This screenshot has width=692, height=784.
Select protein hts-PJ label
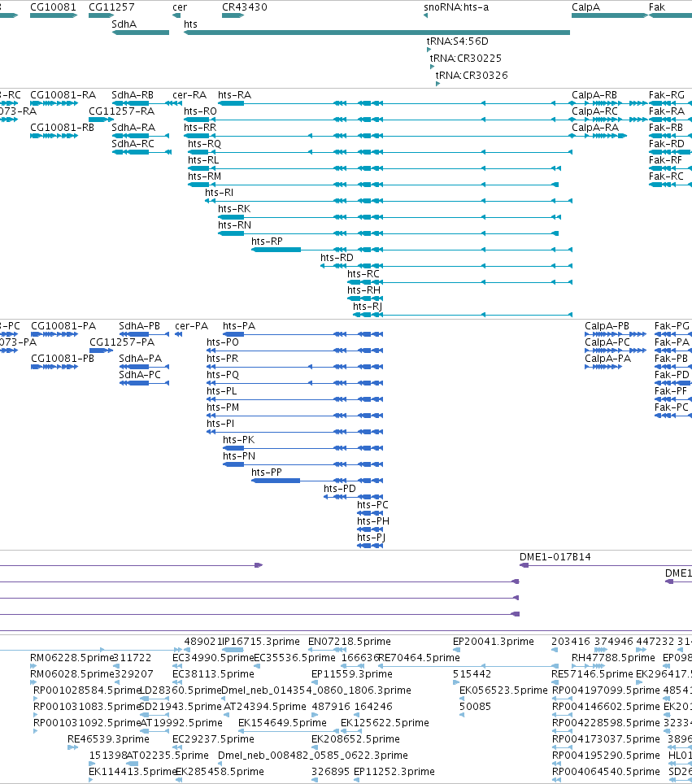pyautogui.click(x=371, y=537)
